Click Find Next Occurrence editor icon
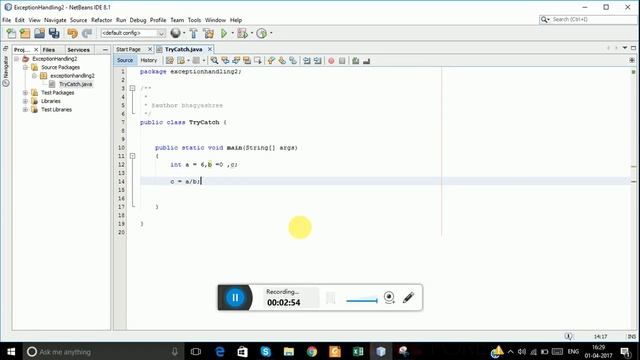This screenshot has width=640, height=360. tap(236, 61)
